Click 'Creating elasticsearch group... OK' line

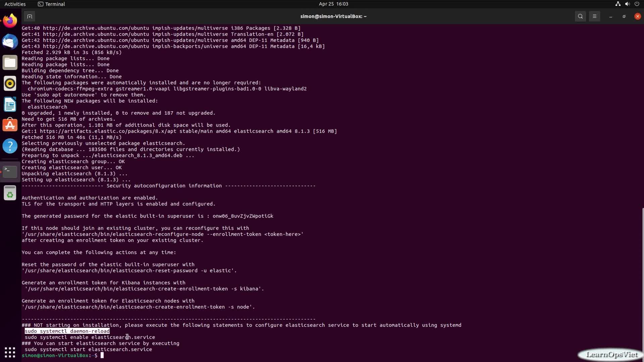73,162
